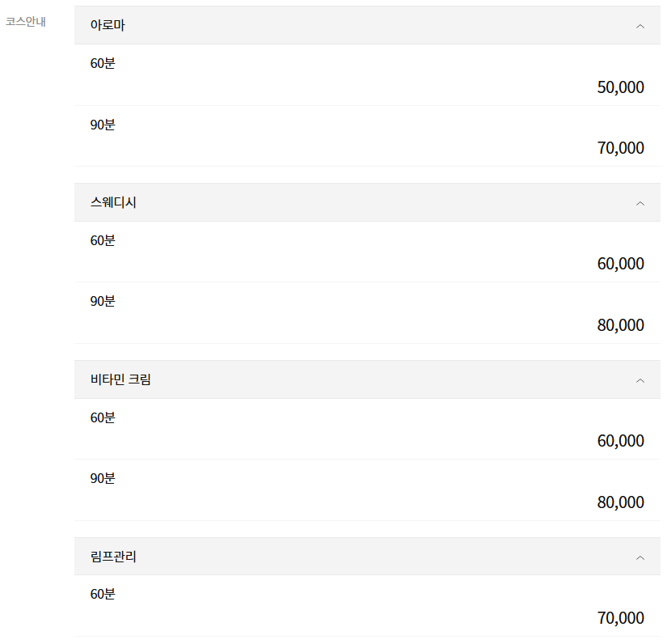Viewport: 667px width, 644px height.
Task: Collapse the 비타민 크림 section chevron
Action: tap(640, 380)
